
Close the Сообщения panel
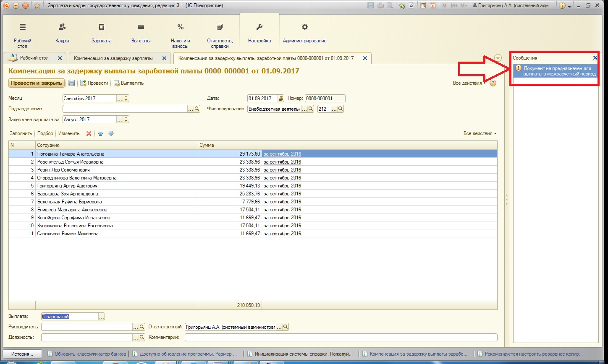595,58
